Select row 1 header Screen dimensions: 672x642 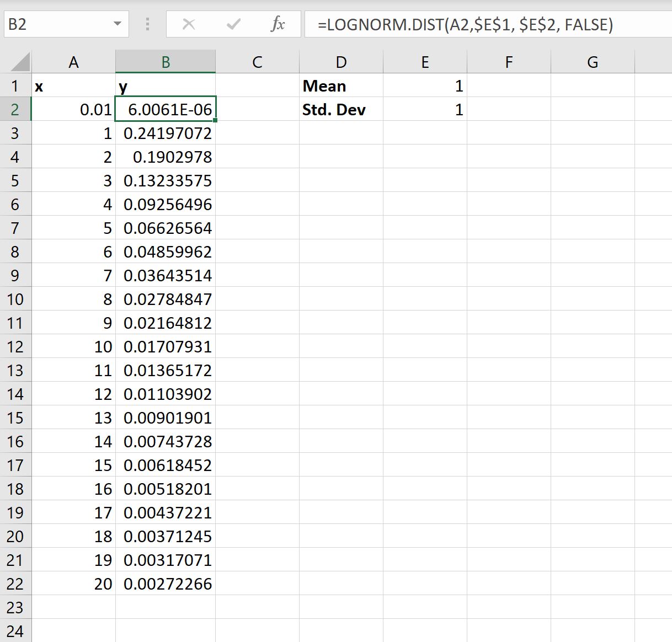coord(15,86)
